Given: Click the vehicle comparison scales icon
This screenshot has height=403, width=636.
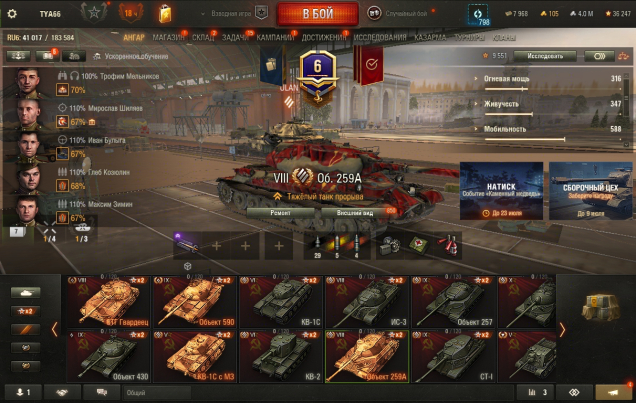Looking at the screenshot, I should click(623, 56).
